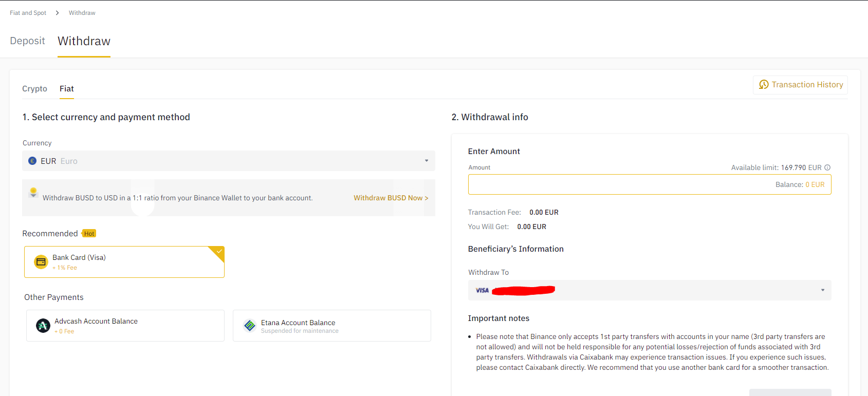The width and height of the screenshot is (868, 396).
Task: Switch to the Deposit tab
Action: [x=28, y=41]
